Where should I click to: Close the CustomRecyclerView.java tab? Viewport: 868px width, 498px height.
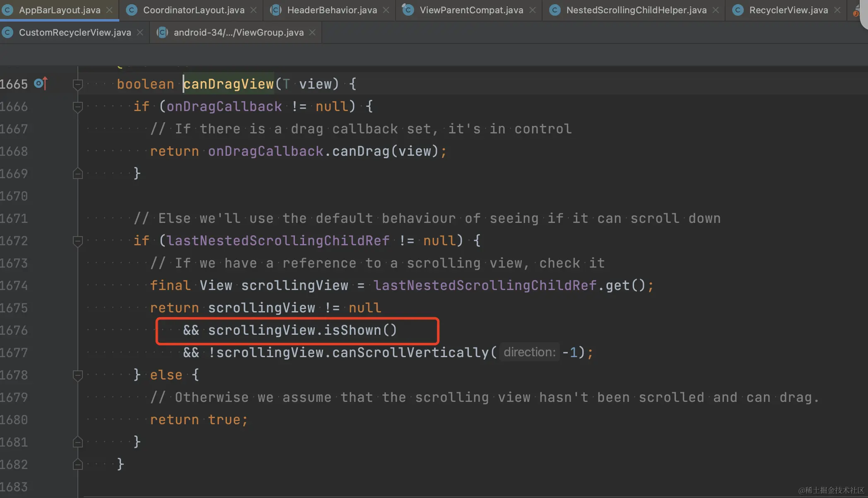click(140, 32)
